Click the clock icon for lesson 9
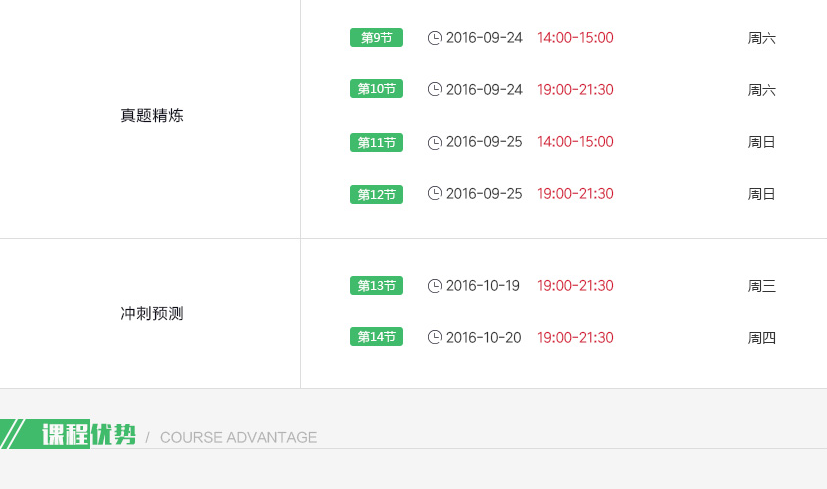827x489 pixels. pyautogui.click(x=434, y=38)
